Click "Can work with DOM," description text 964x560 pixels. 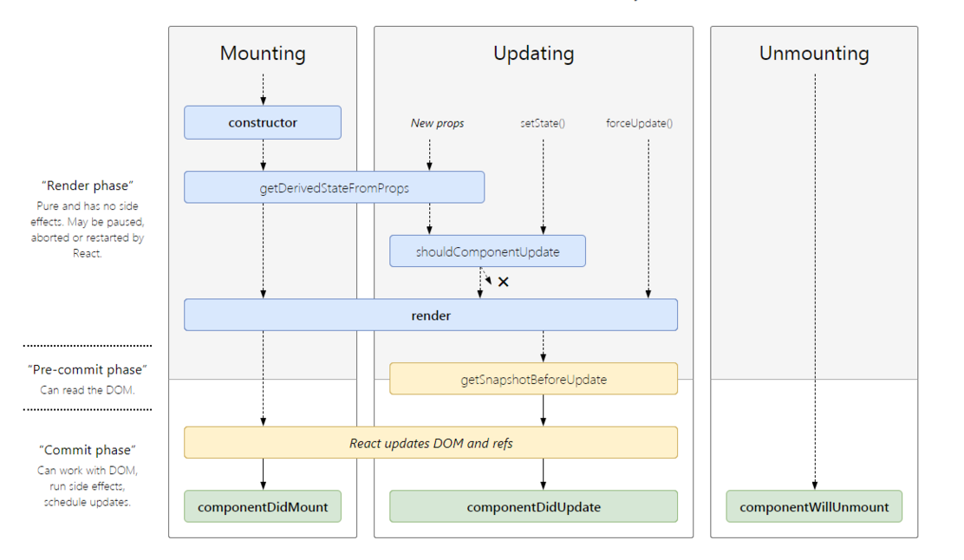tap(88, 470)
